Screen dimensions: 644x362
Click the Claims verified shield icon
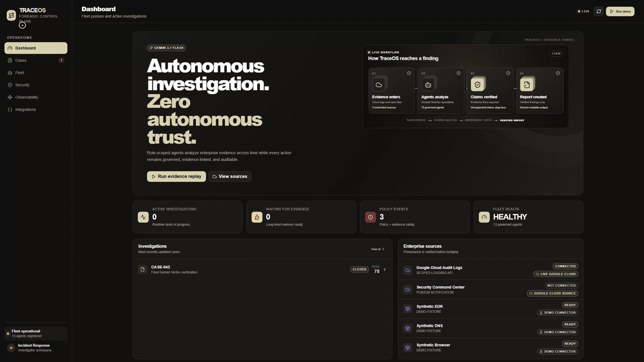(x=477, y=84)
